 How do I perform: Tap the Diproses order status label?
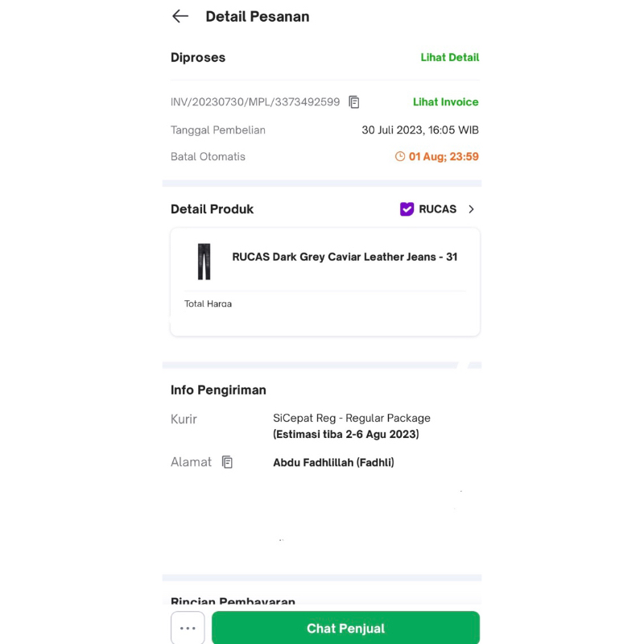click(x=198, y=58)
